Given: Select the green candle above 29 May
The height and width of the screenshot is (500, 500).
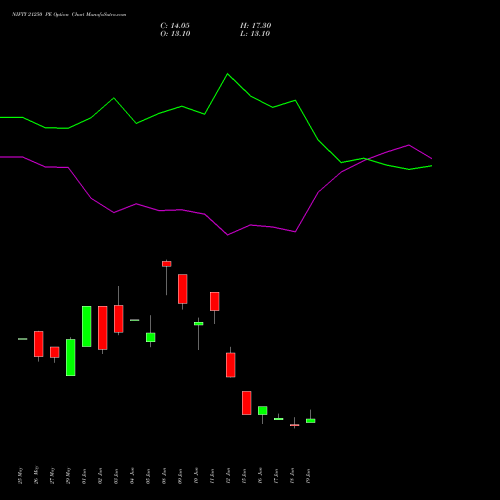Looking at the screenshot, I should pos(71,357).
